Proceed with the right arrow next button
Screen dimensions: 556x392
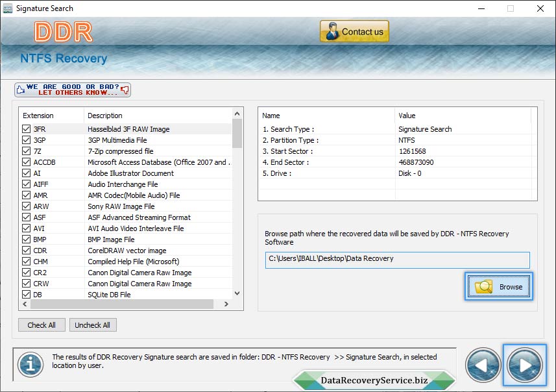[524, 365]
